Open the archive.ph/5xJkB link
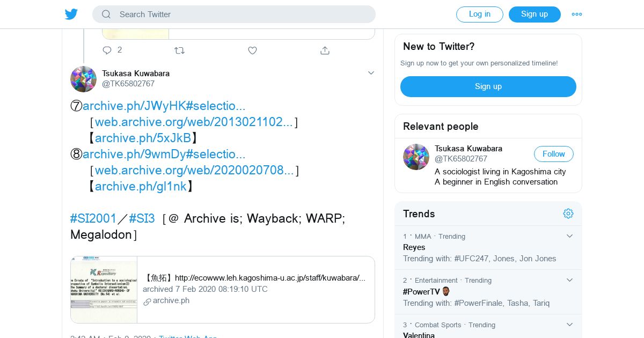This screenshot has height=338, width=644. 143,138
